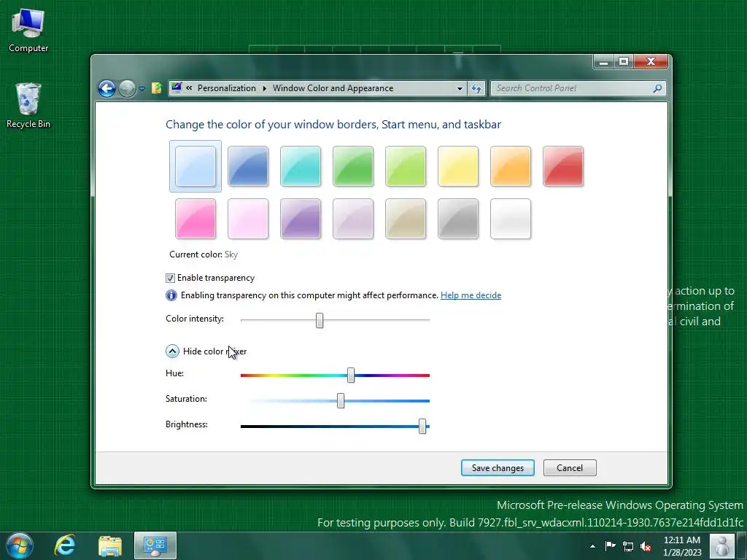The height and width of the screenshot is (560, 747).
Task: Expand the double-chevron breadcrumb overflow
Action: click(189, 88)
